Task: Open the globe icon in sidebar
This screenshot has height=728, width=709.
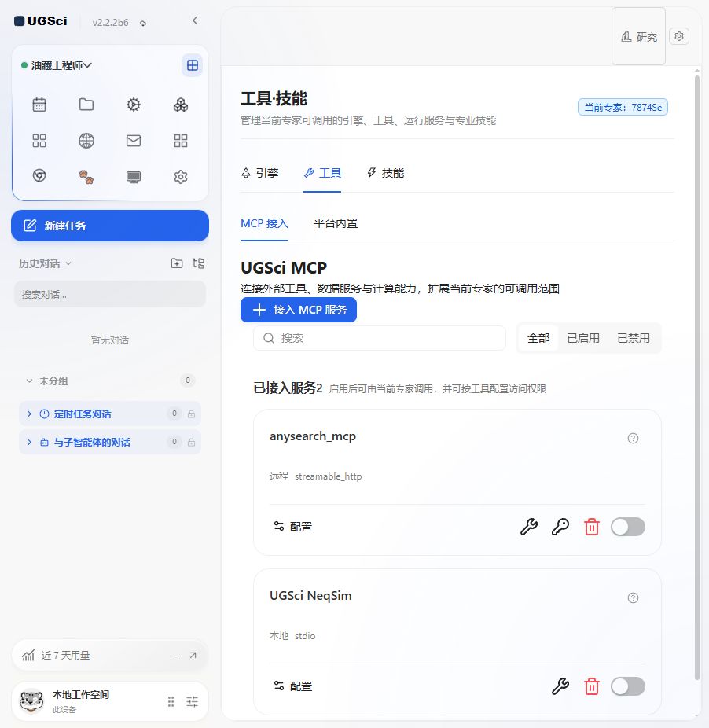Action: click(x=86, y=141)
